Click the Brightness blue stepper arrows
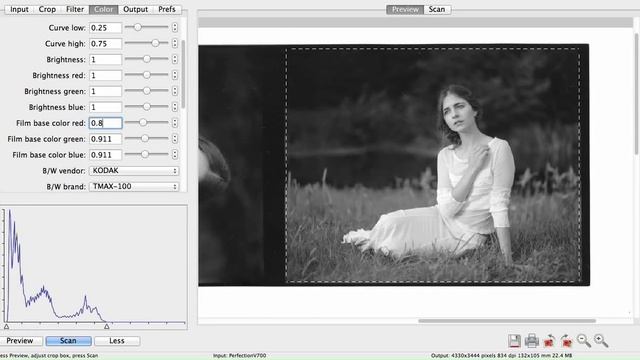 (175, 107)
